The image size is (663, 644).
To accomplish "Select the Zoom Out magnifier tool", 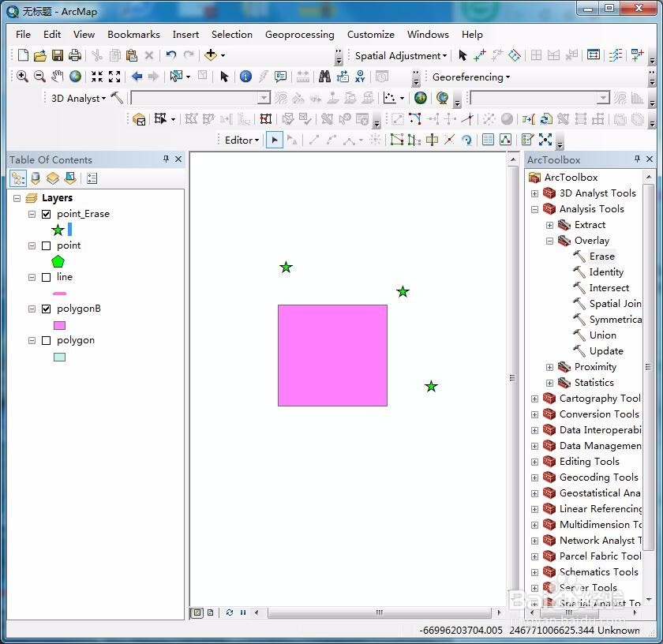I will tap(39, 77).
